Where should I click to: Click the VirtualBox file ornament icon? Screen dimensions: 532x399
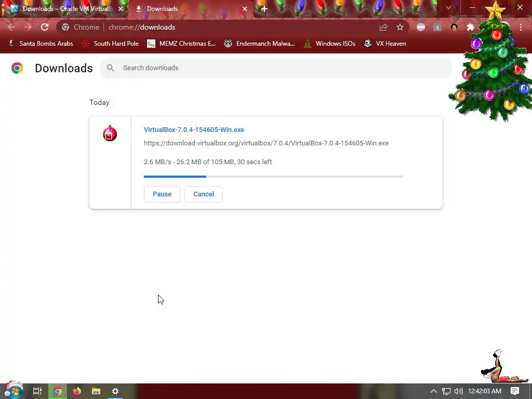point(110,134)
